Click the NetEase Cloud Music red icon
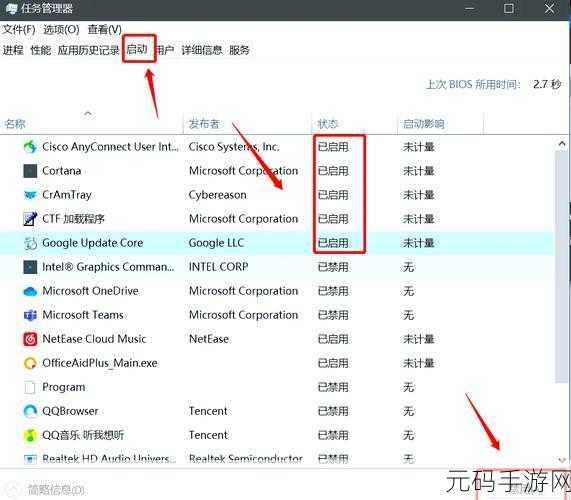Screen dimensions: 571x500 pos(30,339)
